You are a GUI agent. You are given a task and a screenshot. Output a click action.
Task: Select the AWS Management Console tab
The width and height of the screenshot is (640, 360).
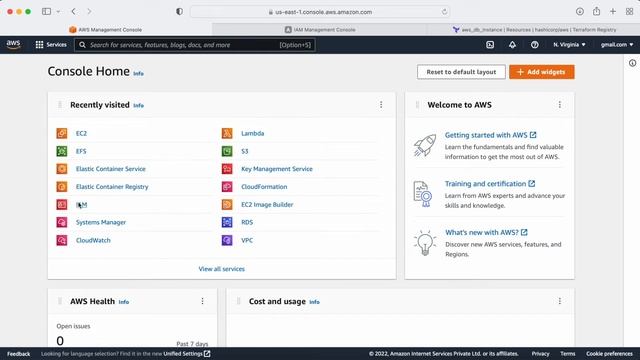click(106, 29)
